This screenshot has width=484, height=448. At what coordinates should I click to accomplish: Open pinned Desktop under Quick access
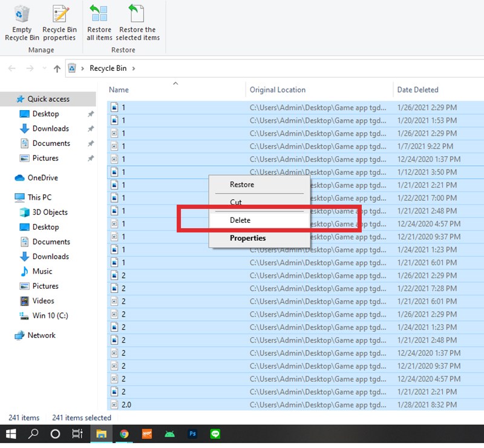pos(46,114)
